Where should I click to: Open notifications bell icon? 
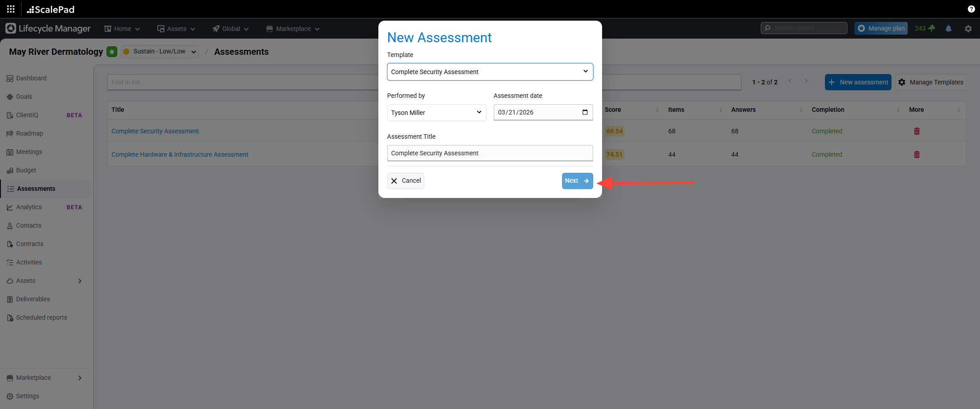949,29
